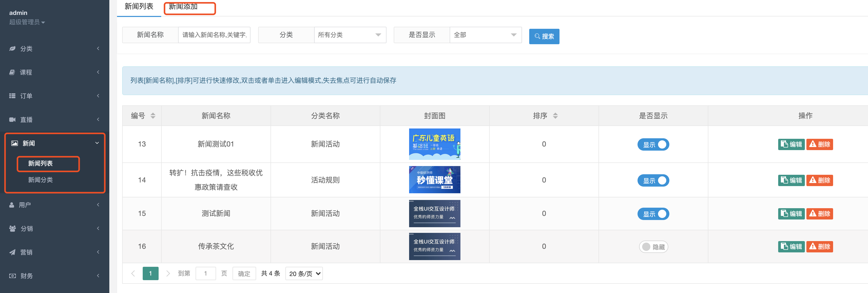Focus the 新闻名称 search input
This screenshot has height=293, width=868.
(214, 35)
